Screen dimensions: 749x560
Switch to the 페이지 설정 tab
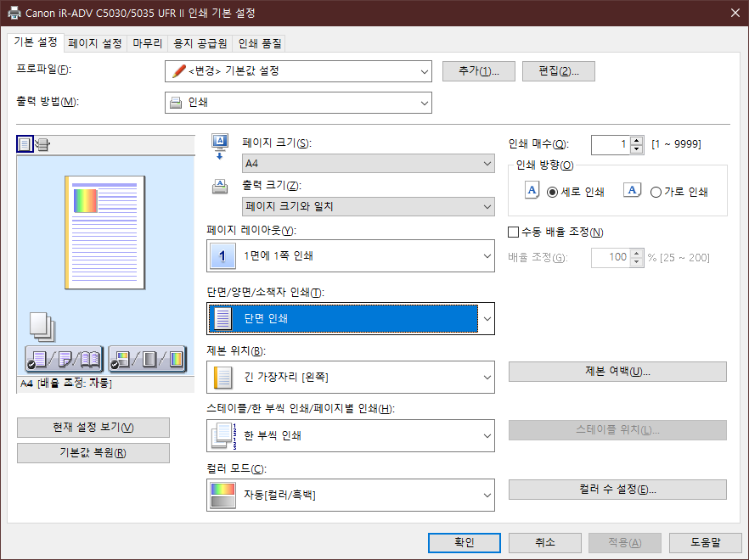click(x=95, y=43)
